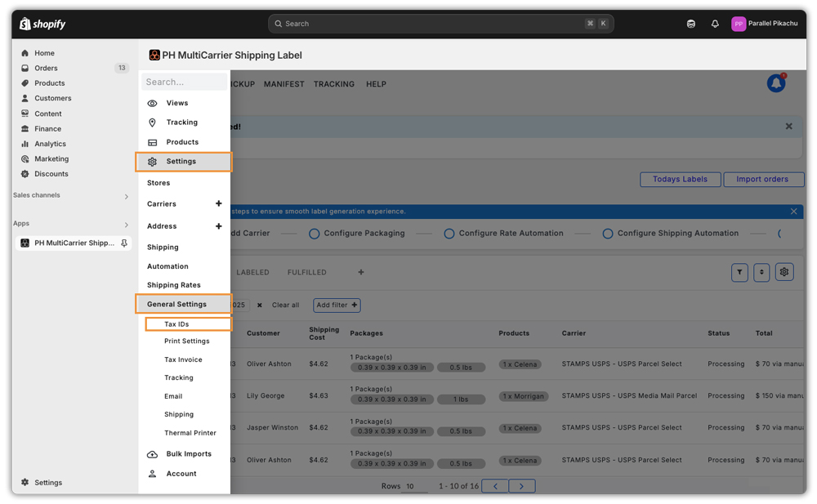817x504 pixels.
Task: Focus the app menu Search... field
Action: pos(184,82)
